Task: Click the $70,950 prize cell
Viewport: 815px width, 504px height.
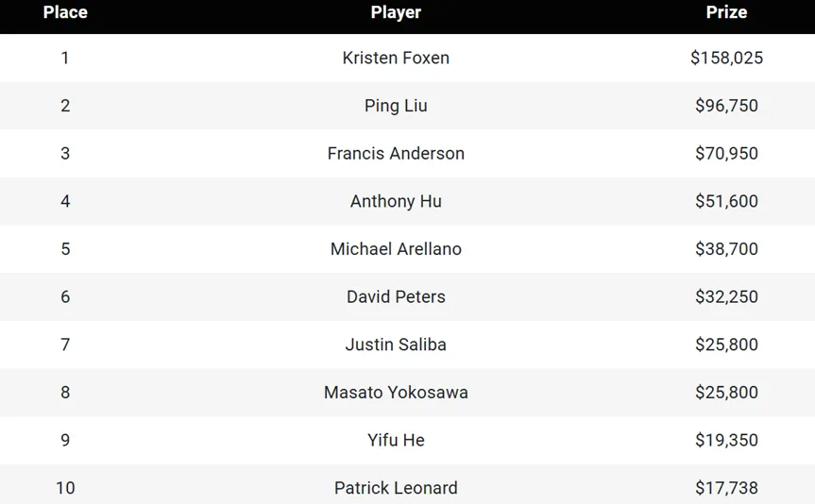Action: [x=726, y=153]
